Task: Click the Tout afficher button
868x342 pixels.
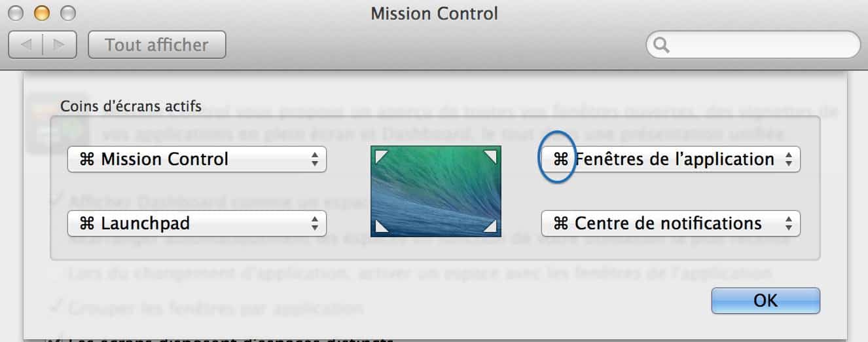Action: [157, 45]
